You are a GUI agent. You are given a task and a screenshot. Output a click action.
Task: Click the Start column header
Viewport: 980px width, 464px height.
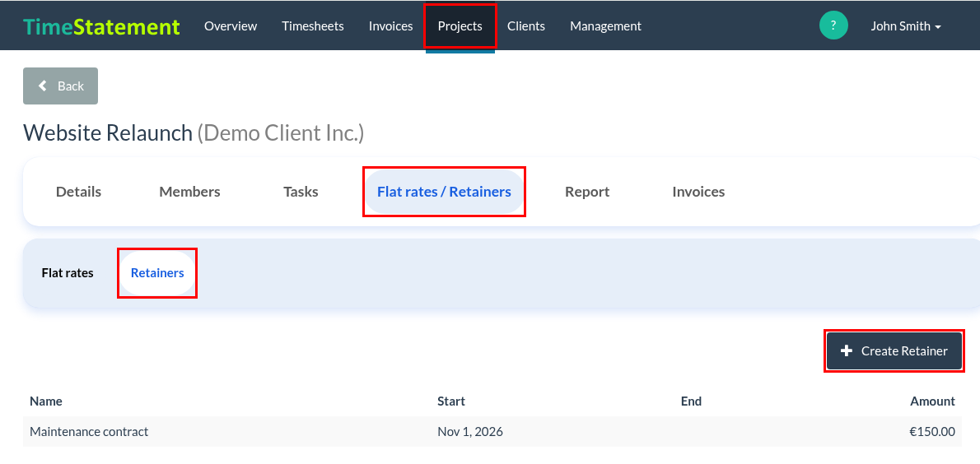[x=451, y=401]
